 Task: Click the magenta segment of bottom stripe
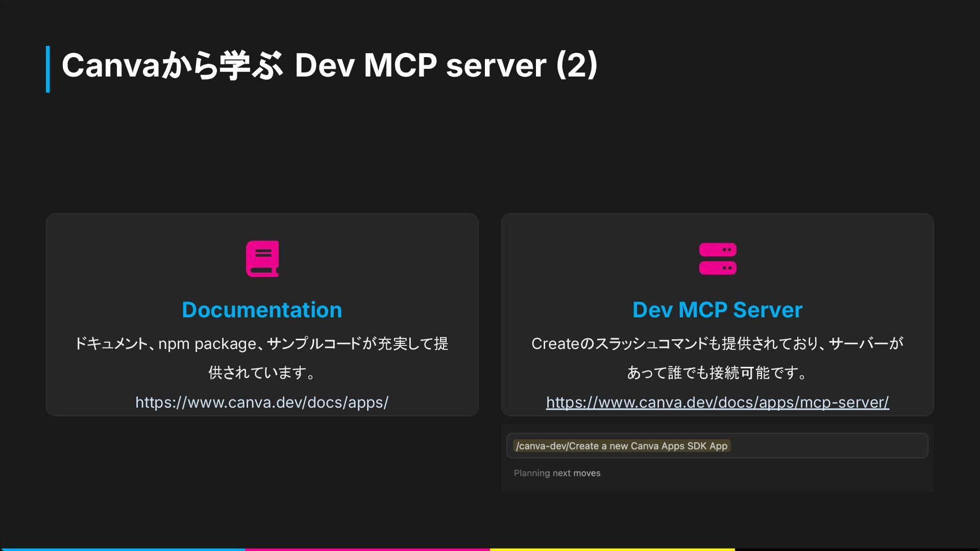pos(367,549)
